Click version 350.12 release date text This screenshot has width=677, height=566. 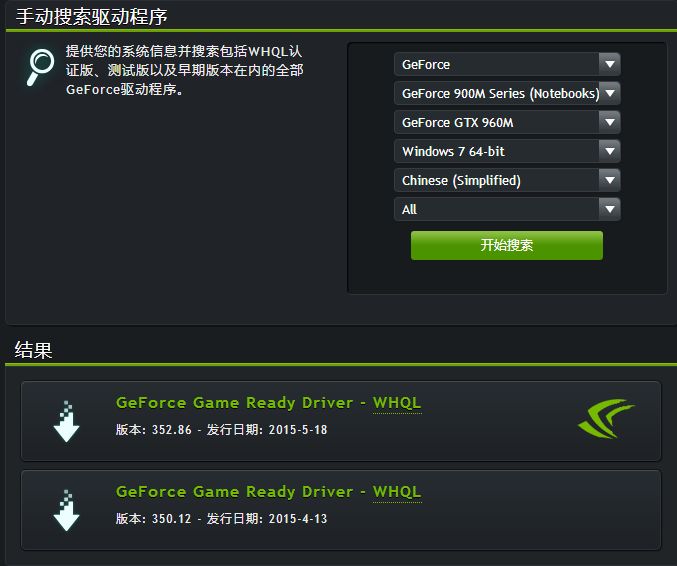[x=221, y=519]
